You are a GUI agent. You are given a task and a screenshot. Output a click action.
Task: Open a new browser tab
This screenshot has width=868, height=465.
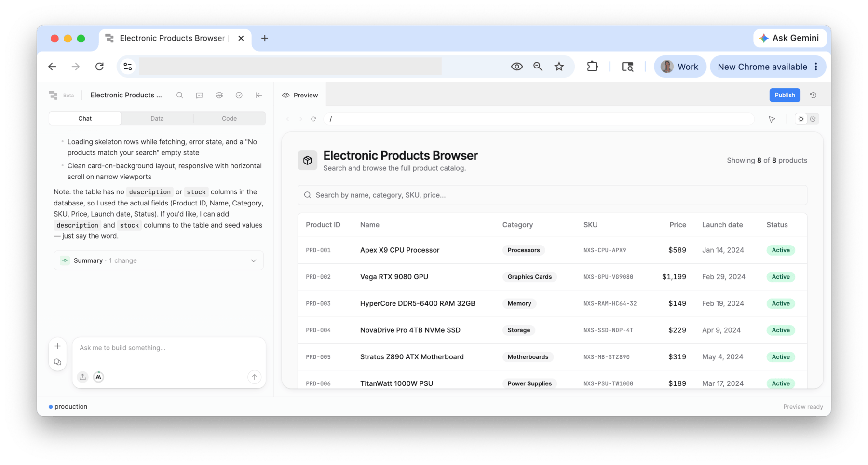[x=265, y=38]
